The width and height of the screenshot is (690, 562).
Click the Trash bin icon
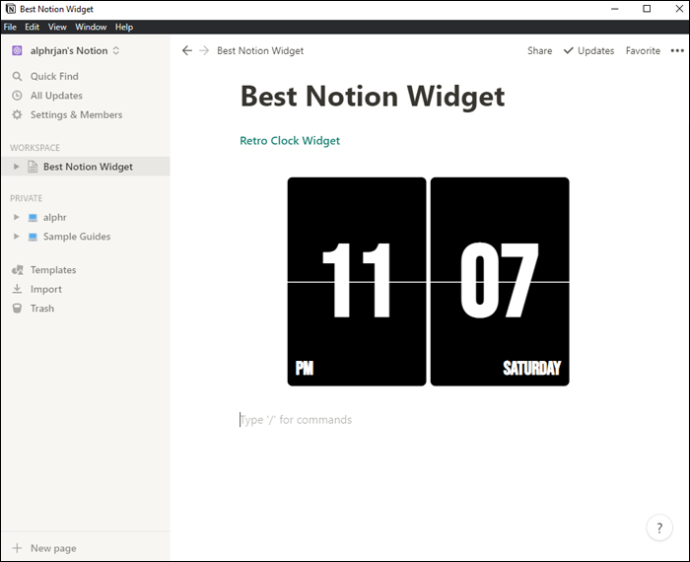click(x=17, y=309)
